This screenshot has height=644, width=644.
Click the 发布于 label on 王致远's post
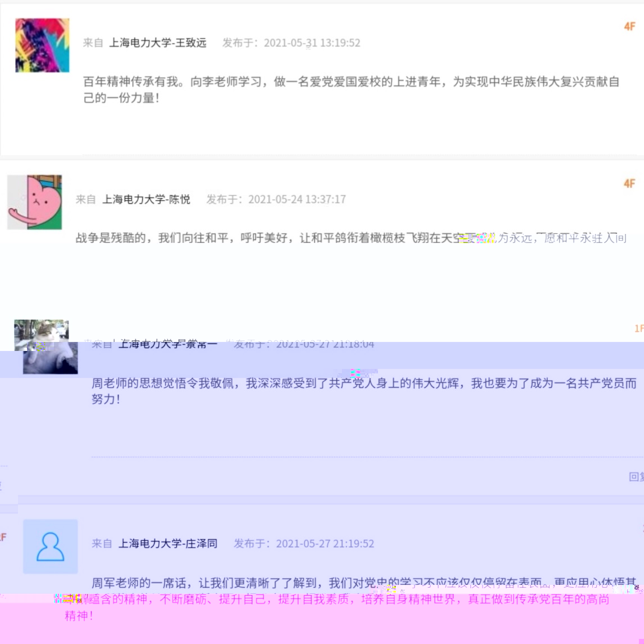tap(240, 43)
